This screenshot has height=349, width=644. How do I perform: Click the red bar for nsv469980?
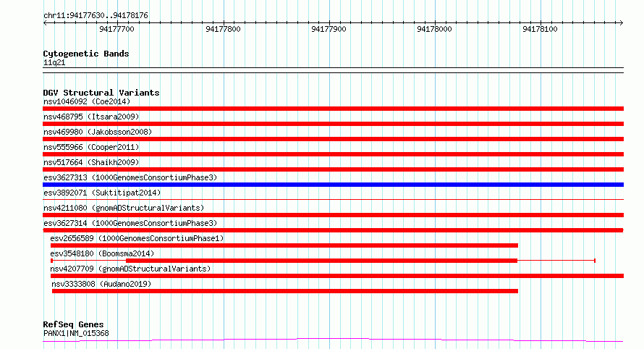[x=333, y=139]
